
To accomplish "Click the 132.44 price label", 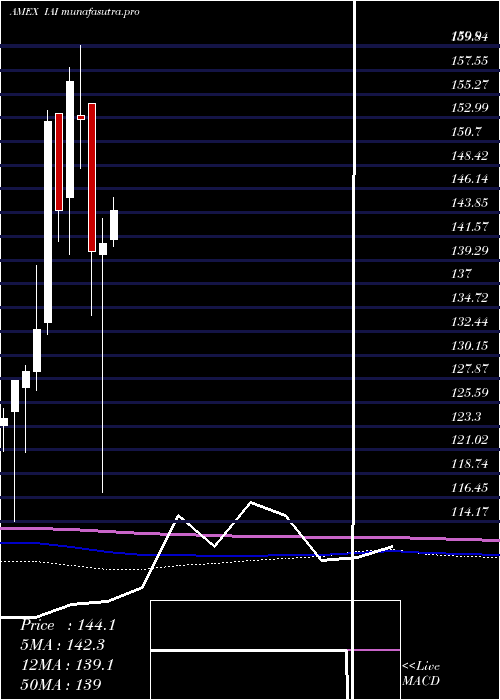I will pyautogui.click(x=469, y=321).
